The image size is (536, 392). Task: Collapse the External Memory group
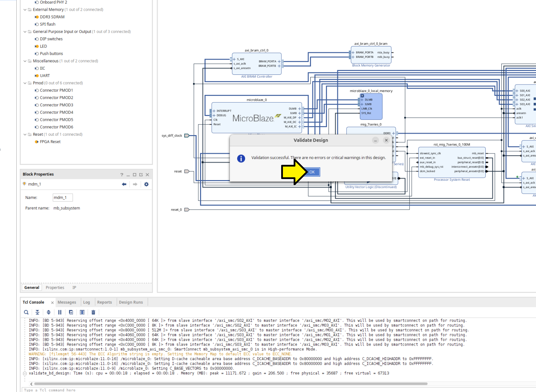(x=25, y=10)
